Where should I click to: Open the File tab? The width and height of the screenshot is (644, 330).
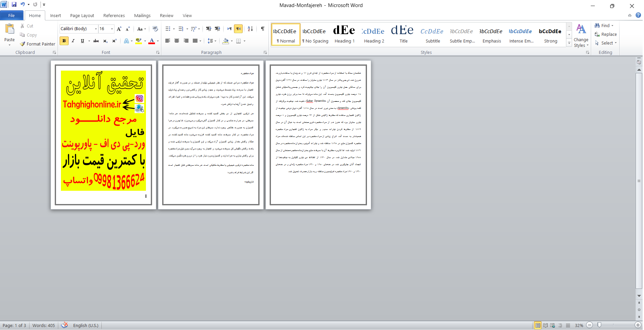(x=11, y=15)
